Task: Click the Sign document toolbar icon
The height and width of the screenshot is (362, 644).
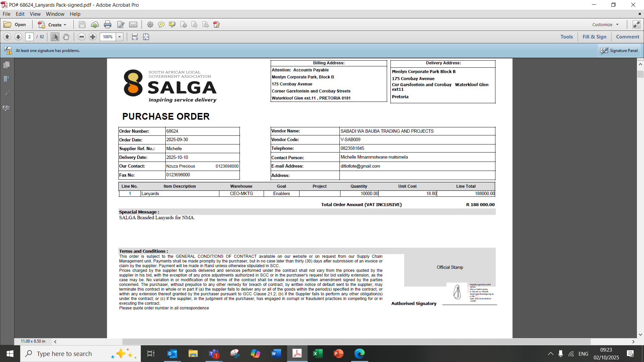Action: click(217, 24)
